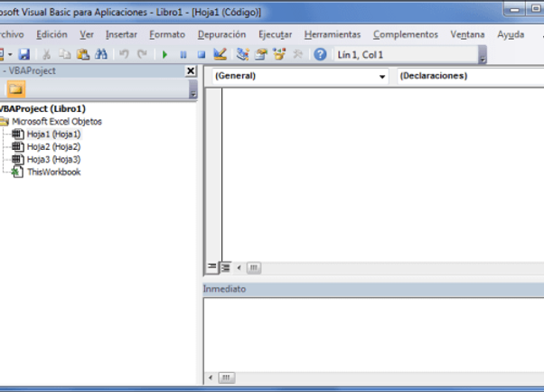
Task: Click the Paste clipboard icon
Action: [83, 54]
